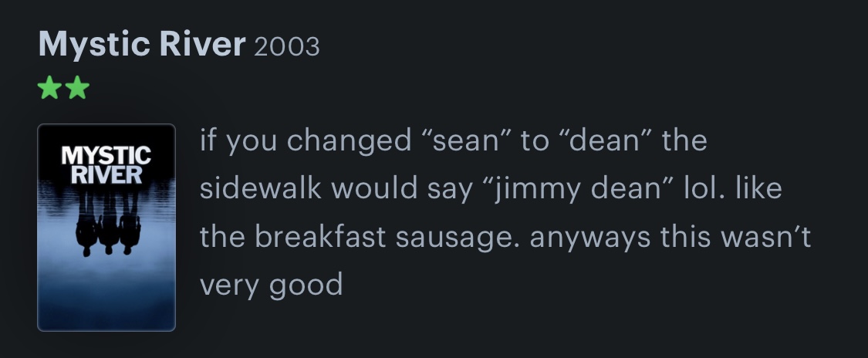Click the Mystic River title text on the poster
This screenshot has height=358, width=868.
[106, 165]
